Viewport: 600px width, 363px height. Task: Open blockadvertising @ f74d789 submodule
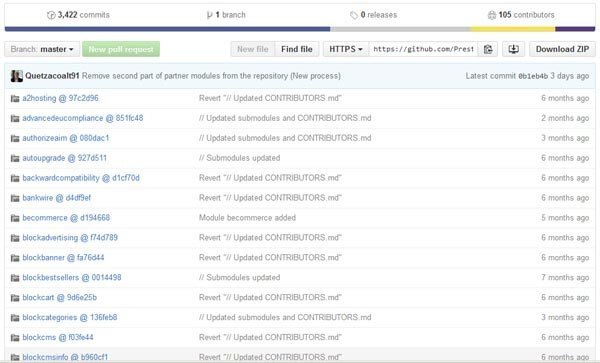pos(70,238)
